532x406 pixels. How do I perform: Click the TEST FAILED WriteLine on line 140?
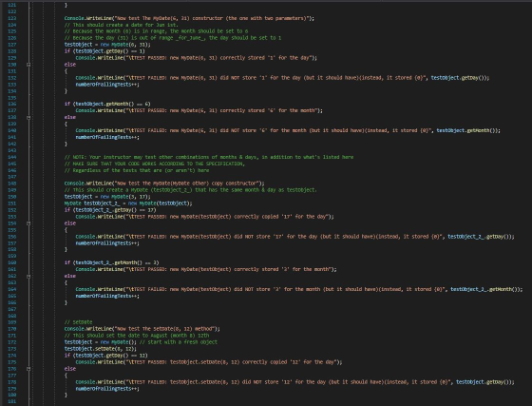288,130
